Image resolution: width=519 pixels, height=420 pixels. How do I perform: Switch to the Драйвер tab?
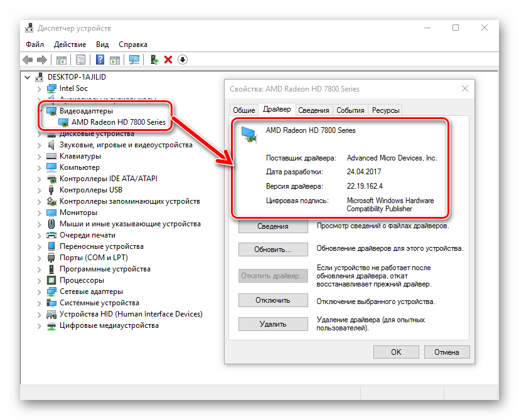tap(277, 109)
